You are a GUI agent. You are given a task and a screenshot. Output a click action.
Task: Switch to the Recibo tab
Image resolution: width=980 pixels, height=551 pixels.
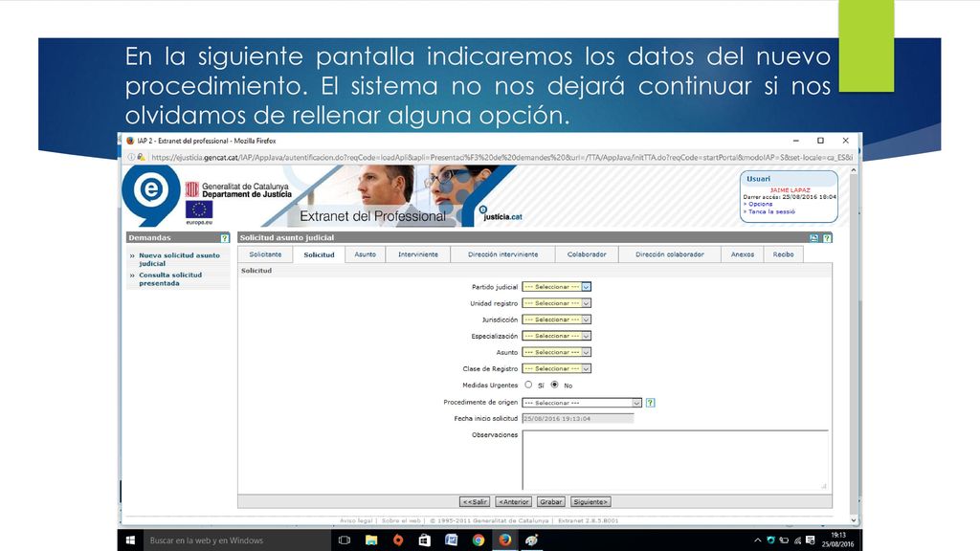pos(783,254)
